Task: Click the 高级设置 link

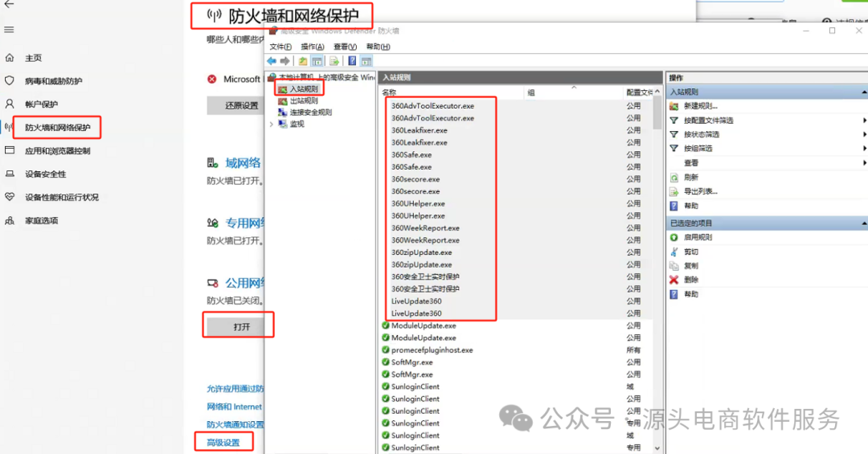Action: 223,443
